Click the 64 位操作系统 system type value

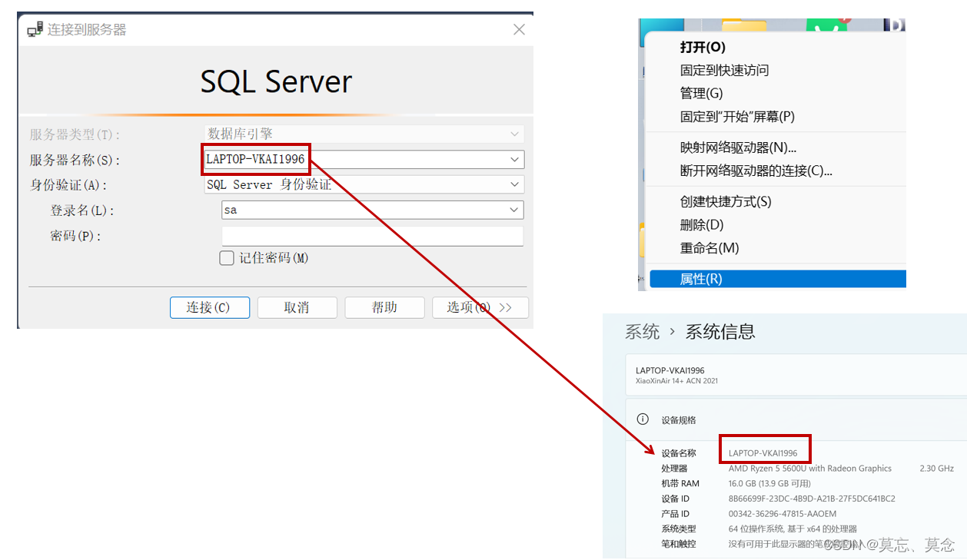coord(793,529)
